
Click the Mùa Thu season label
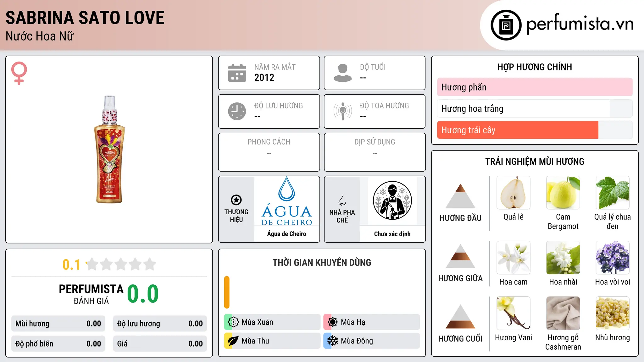point(255,341)
